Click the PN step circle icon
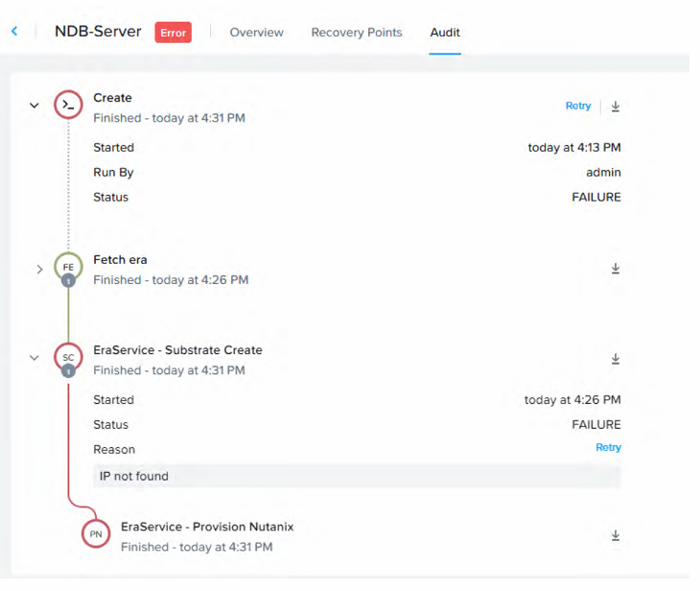The height and width of the screenshot is (591, 700). coord(96,534)
